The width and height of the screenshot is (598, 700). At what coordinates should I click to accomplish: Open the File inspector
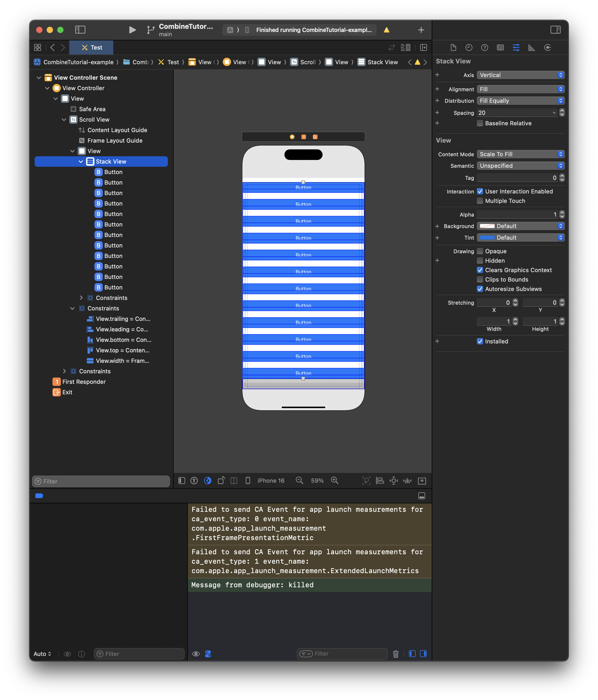coord(453,48)
